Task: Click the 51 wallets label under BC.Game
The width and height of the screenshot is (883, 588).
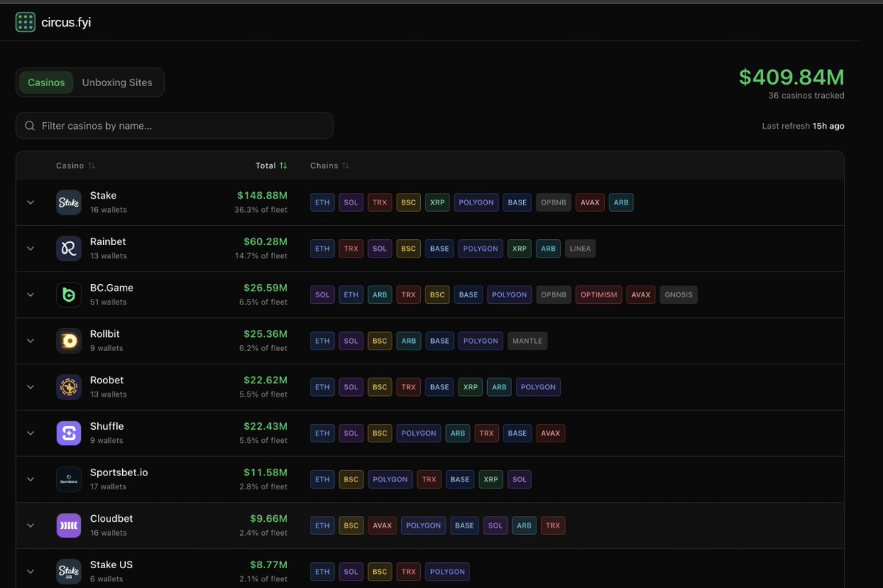Action: coord(108,302)
